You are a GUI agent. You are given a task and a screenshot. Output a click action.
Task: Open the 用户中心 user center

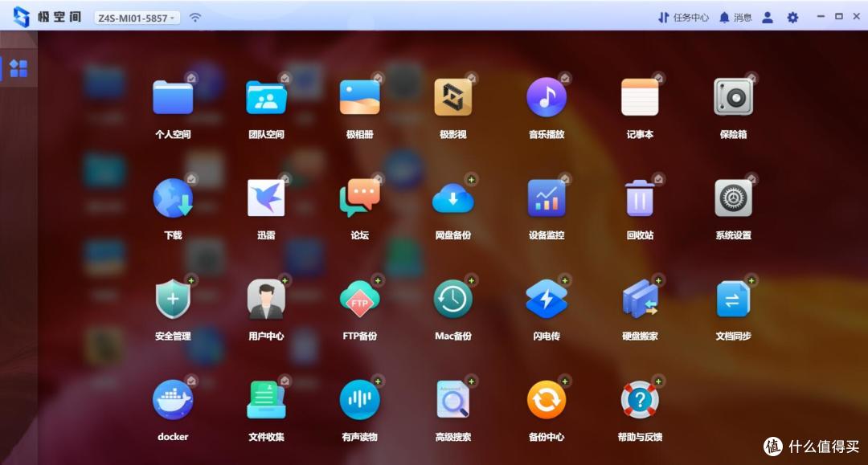pyautogui.click(x=266, y=299)
